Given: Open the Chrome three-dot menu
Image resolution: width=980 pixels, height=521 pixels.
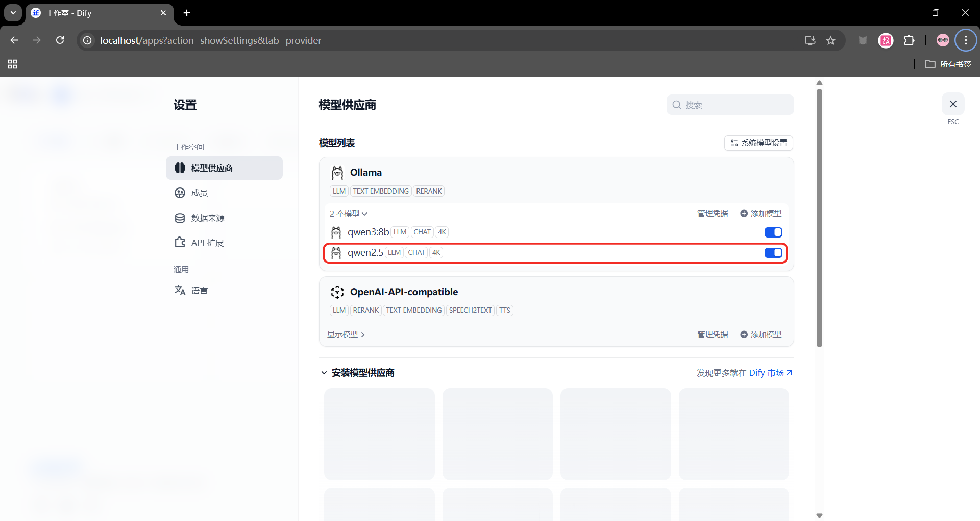Looking at the screenshot, I should point(966,40).
